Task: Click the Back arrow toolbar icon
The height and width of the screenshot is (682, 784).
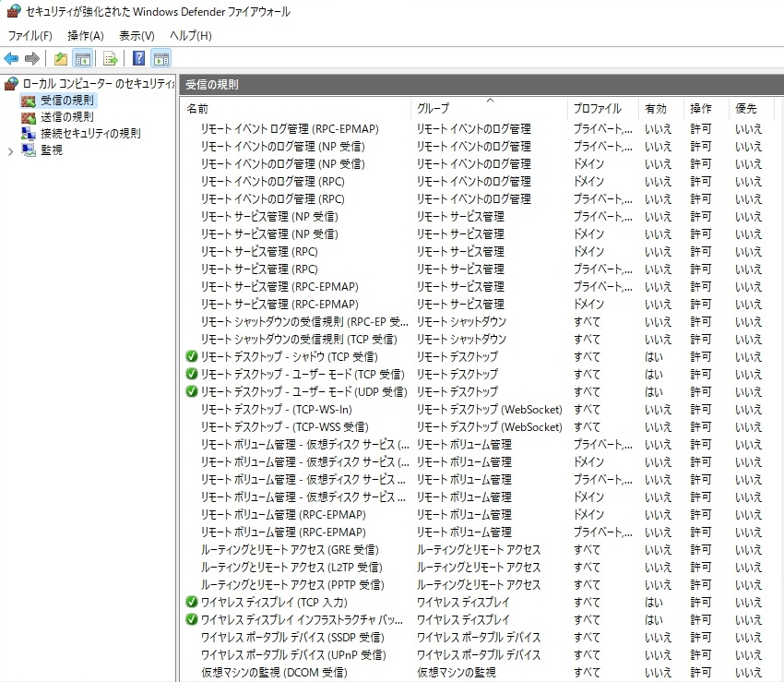Action: pyautogui.click(x=11, y=58)
